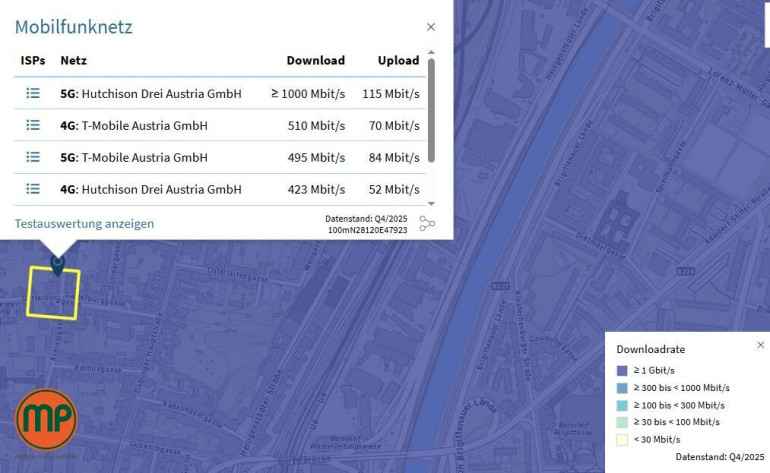Viewport: 770px width, 473px height.
Task: Close the Mobilfunknetz popup
Action: [431, 27]
